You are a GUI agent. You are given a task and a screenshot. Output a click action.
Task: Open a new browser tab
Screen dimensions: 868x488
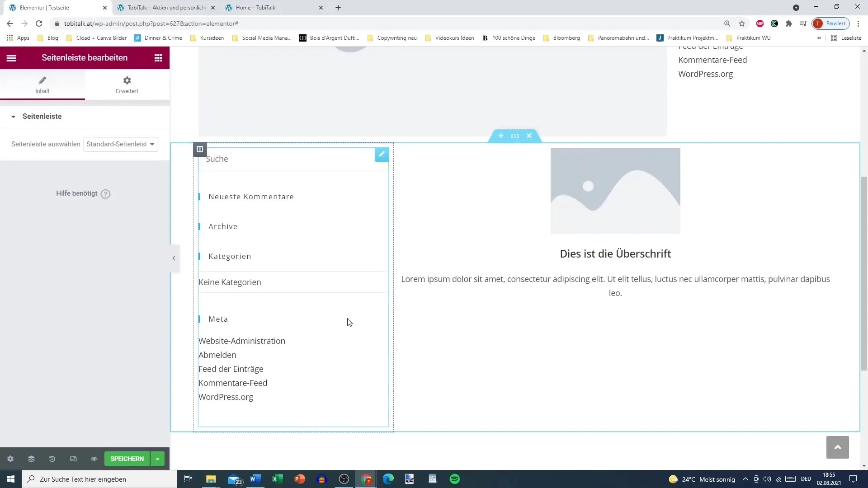pos(338,8)
